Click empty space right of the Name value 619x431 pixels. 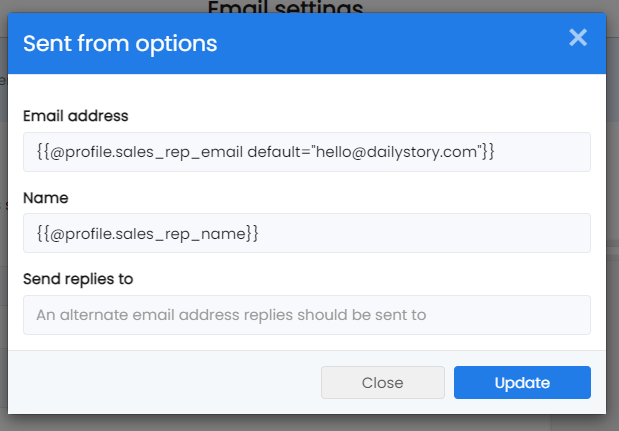[x=424, y=233]
